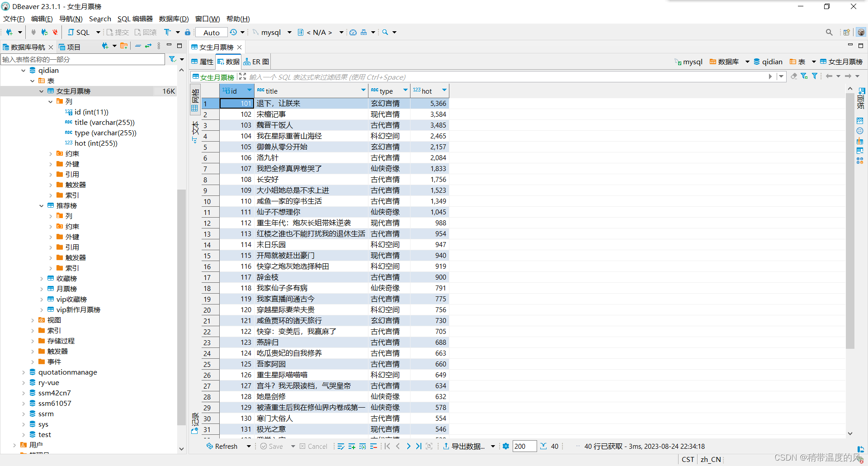Open the SQL button dropdown arrow
Viewport: 868px width, 466px height.
coord(98,32)
